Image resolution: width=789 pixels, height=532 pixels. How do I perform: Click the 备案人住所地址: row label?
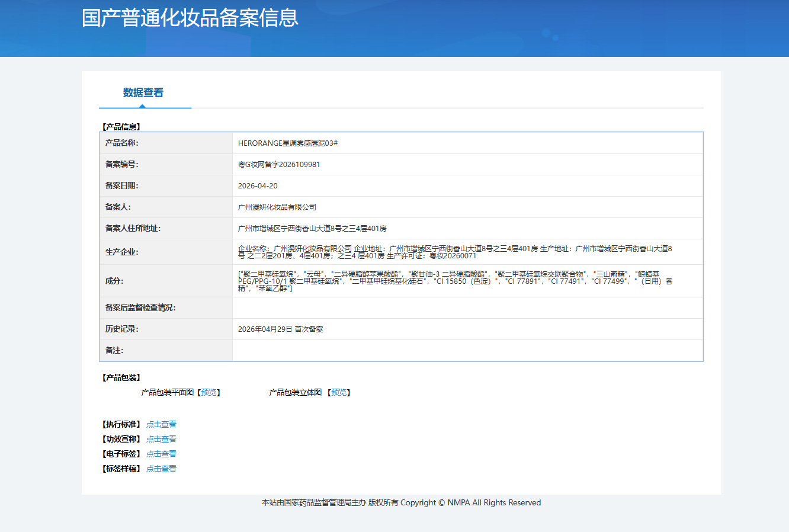point(133,228)
